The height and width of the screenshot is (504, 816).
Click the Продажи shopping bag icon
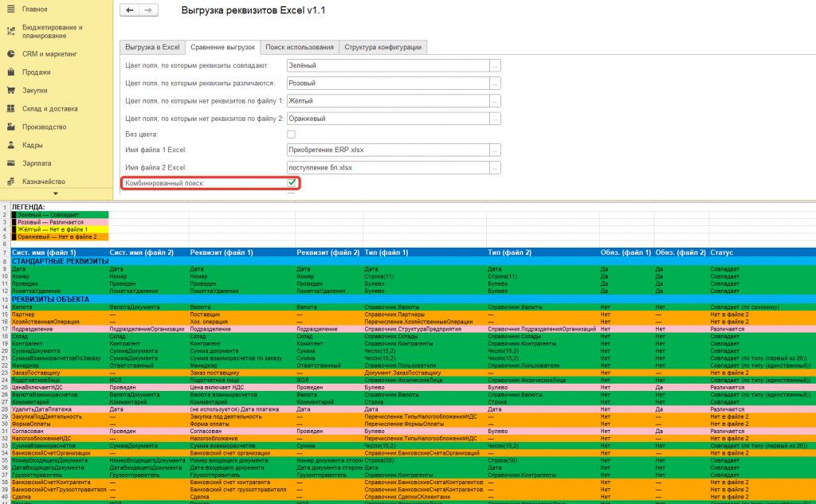pyautogui.click(x=10, y=72)
